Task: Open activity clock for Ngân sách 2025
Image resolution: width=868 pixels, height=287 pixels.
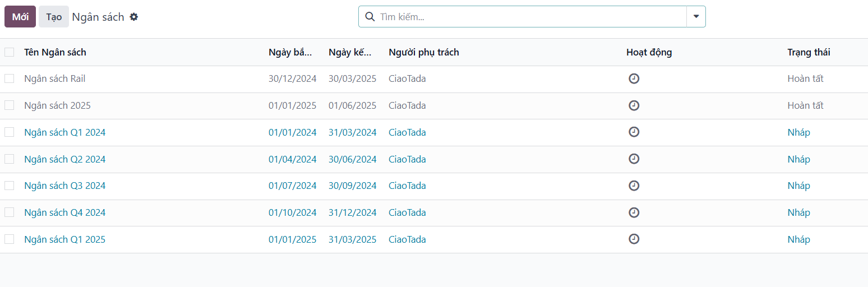Action: click(x=634, y=105)
